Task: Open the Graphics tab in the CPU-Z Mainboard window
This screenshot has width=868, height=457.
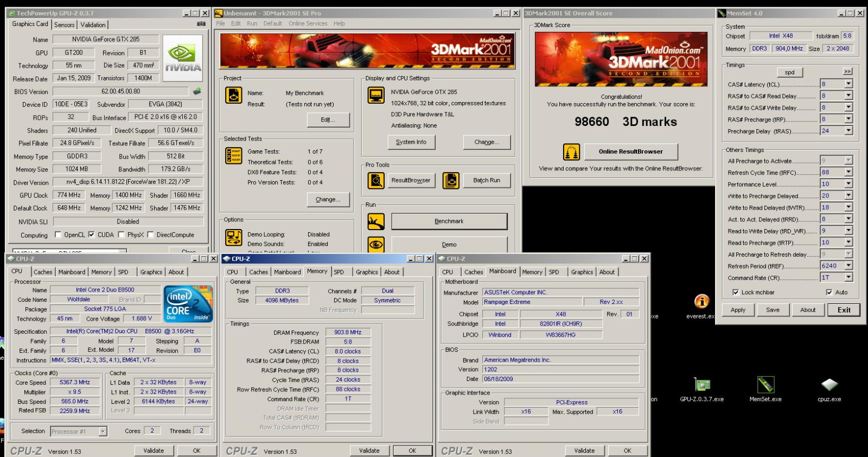Action: tap(582, 272)
